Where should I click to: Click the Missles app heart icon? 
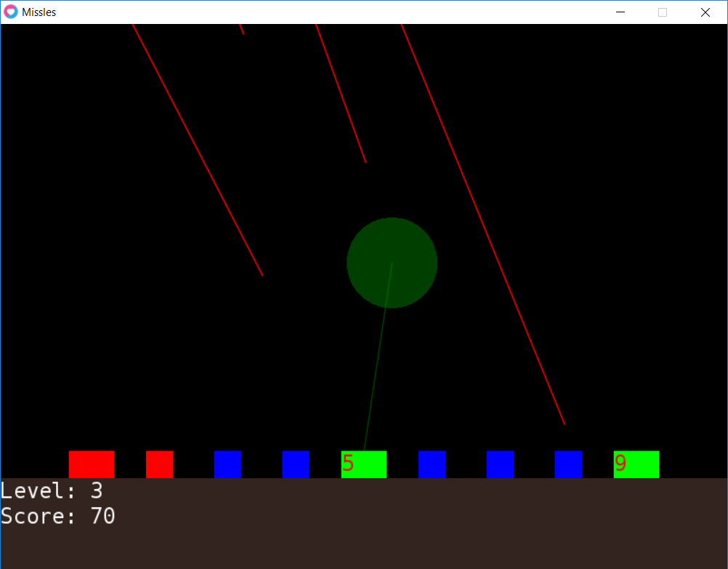pyautogui.click(x=11, y=12)
